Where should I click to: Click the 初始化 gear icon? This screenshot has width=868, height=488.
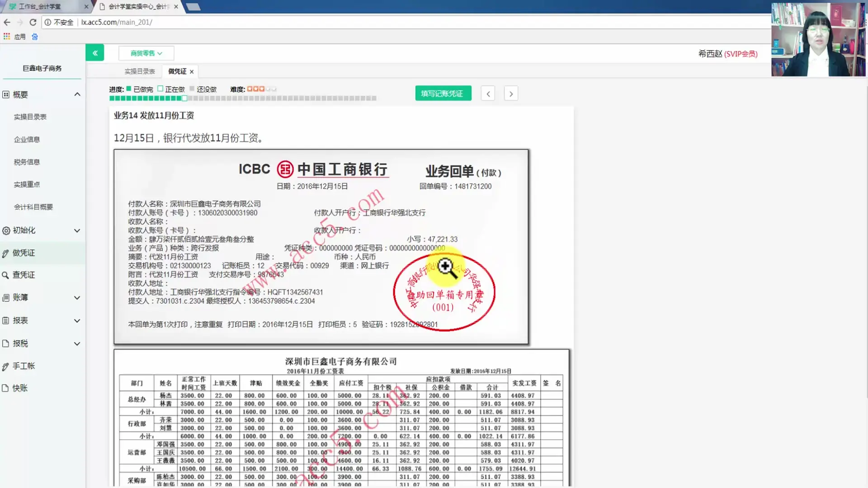[5, 230]
